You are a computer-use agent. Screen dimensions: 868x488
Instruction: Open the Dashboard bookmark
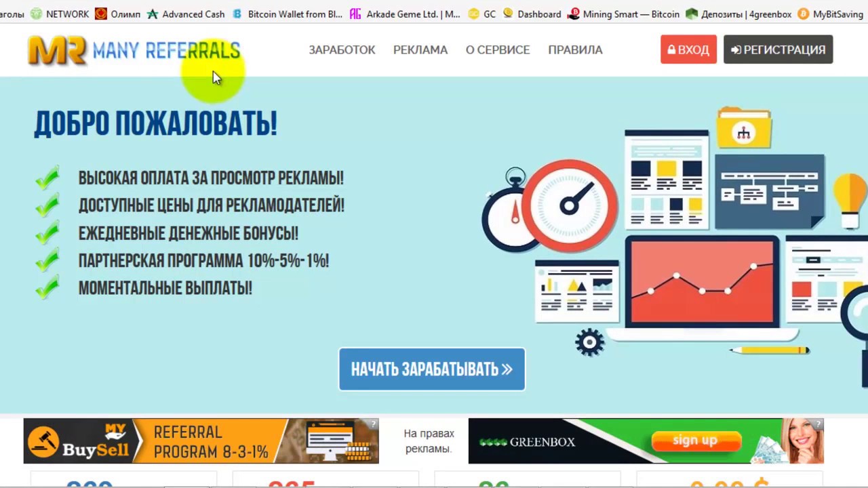click(532, 14)
